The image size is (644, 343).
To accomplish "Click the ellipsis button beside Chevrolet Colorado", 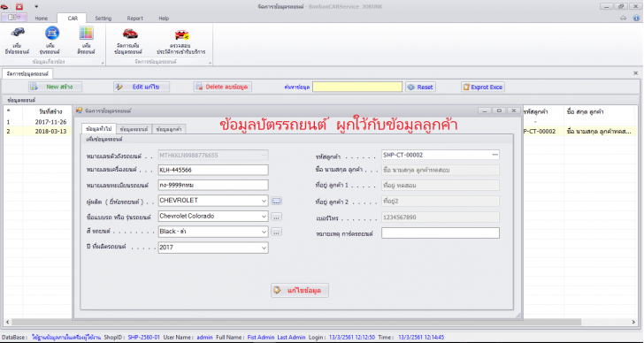I will point(276,217).
